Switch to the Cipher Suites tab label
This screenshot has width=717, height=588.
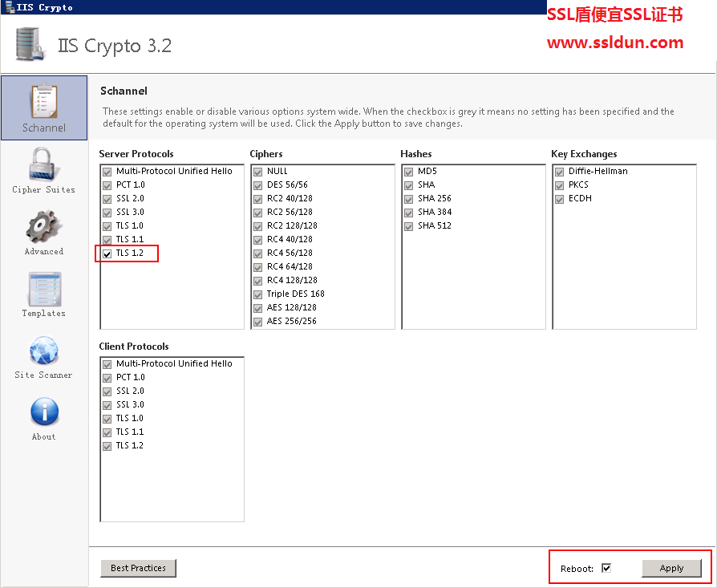click(44, 189)
